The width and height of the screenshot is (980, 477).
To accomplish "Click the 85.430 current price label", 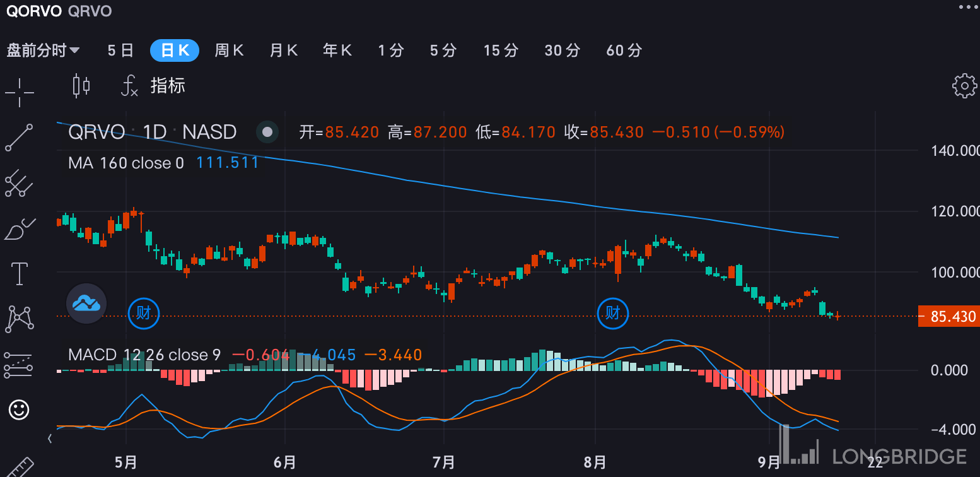I will pos(949,316).
